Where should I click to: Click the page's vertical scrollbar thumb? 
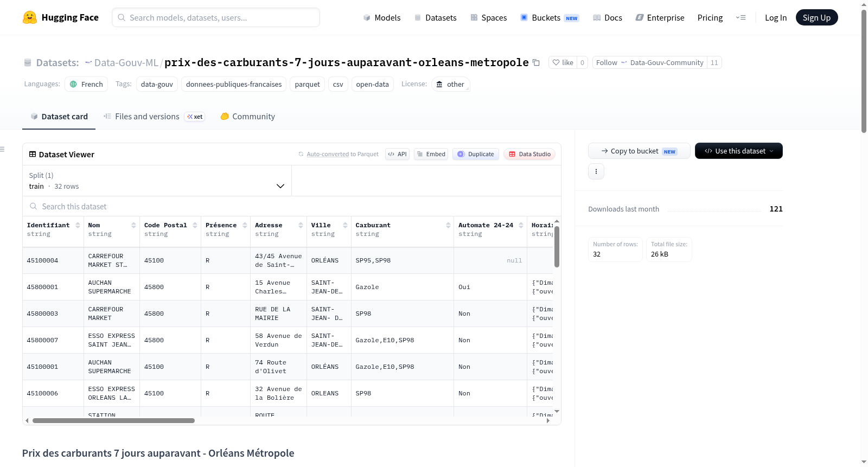tap(864, 71)
